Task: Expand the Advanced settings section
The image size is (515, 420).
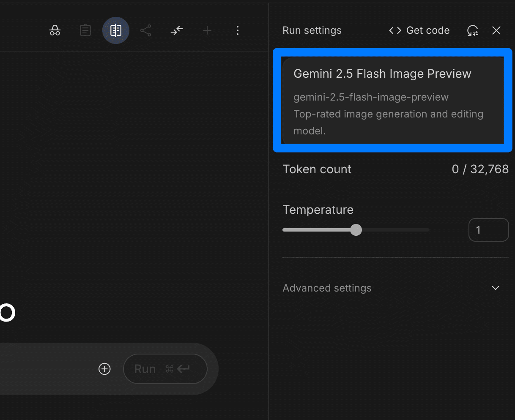Action: pyautogui.click(x=327, y=288)
